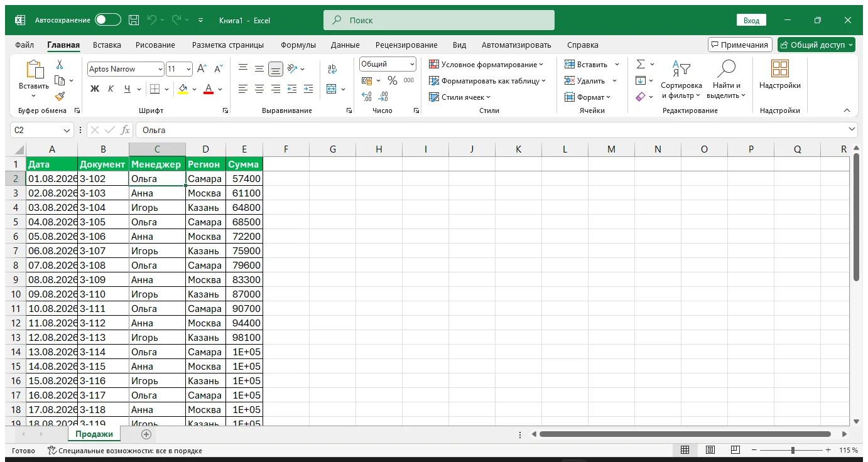Select Normal view icon in status bar
The height and width of the screenshot is (462, 868).
tap(685, 450)
